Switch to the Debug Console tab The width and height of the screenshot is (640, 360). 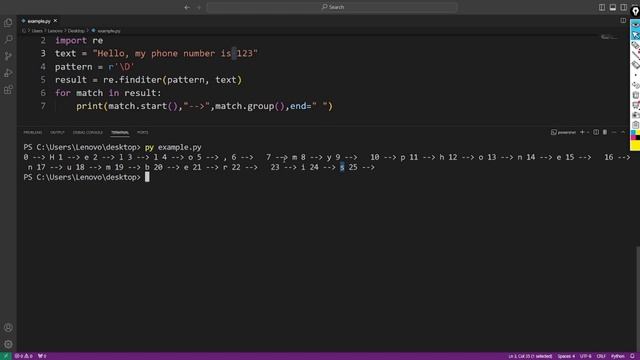[x=88, y=133]
